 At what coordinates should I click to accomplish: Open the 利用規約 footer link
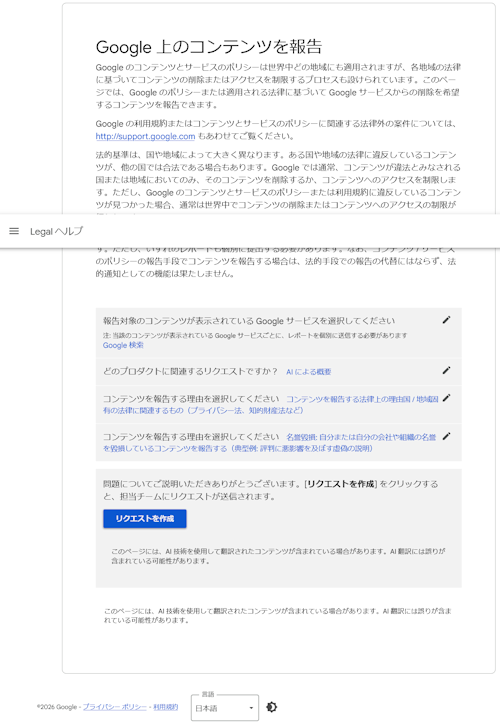[x=165, y=707]
